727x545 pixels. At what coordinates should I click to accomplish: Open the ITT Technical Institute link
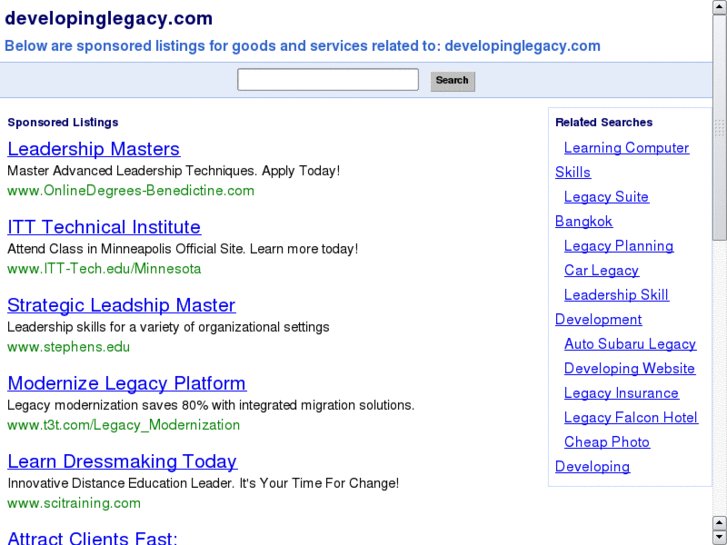coord(104,227)
